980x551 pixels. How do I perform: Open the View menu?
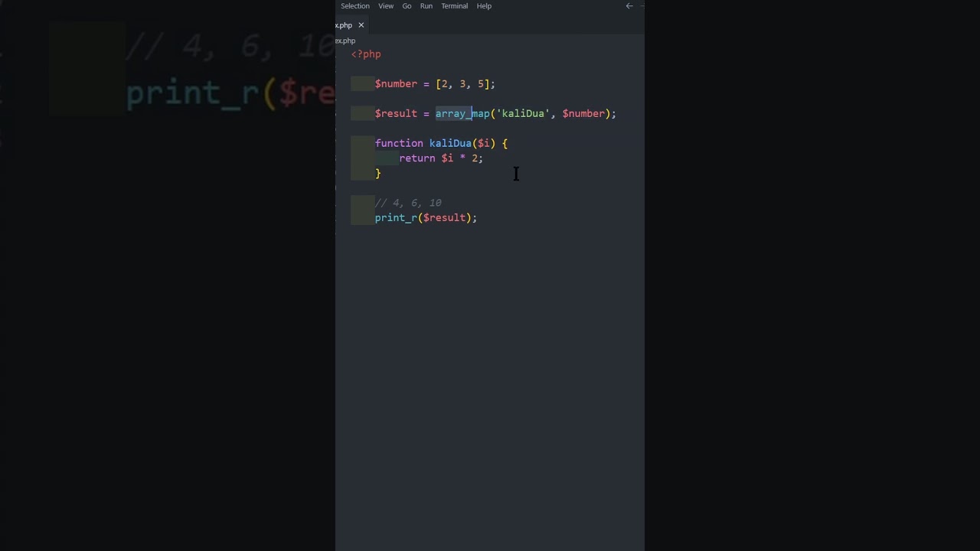[386, 6]
